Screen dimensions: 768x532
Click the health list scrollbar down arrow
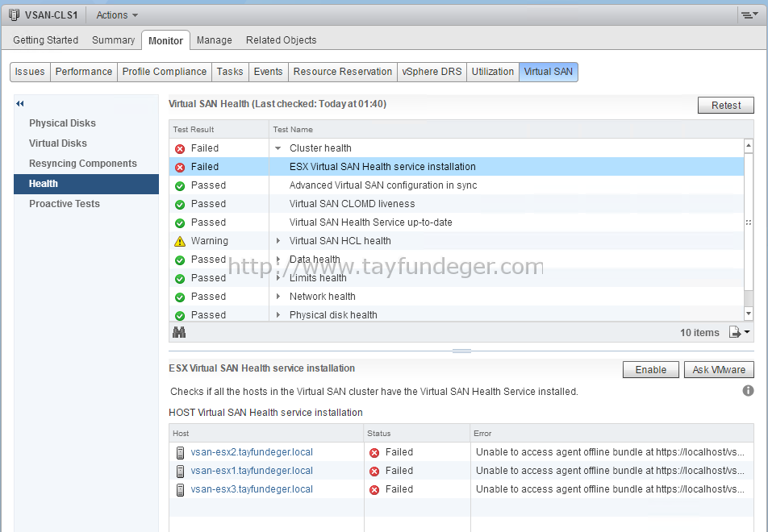(749, 313)
